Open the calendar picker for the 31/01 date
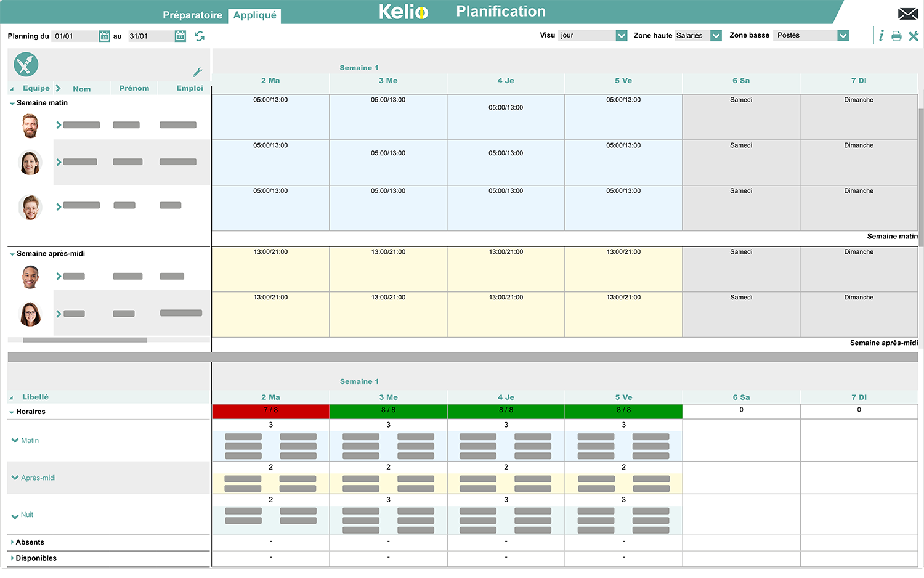Screen dimensions: 924x578 pyautogui.click(x=180, y=36)
